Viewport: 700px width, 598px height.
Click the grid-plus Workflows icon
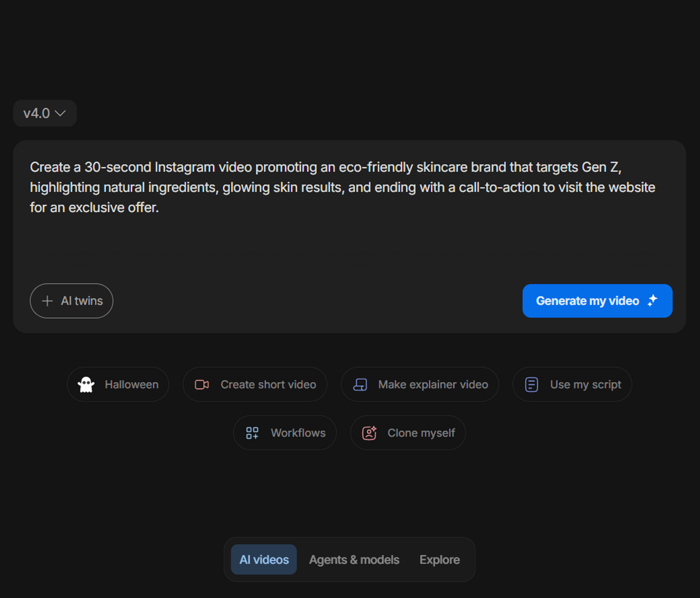click(252, 433)
